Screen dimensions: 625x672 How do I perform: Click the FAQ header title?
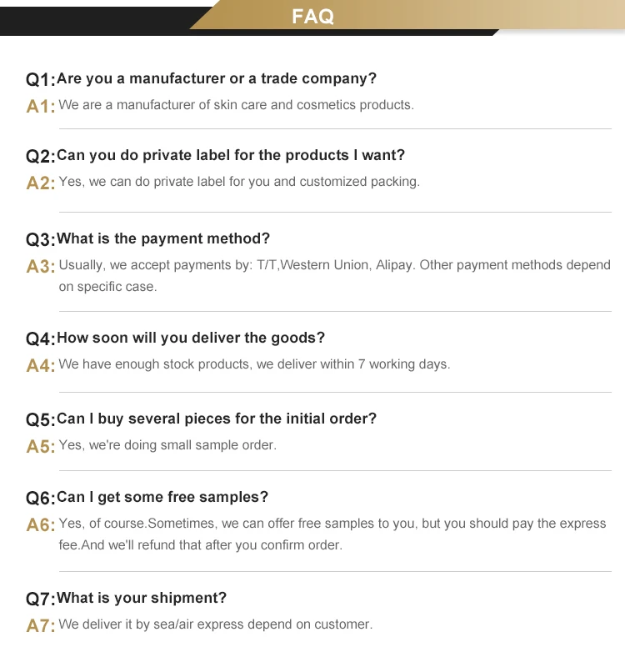[312, 17]
